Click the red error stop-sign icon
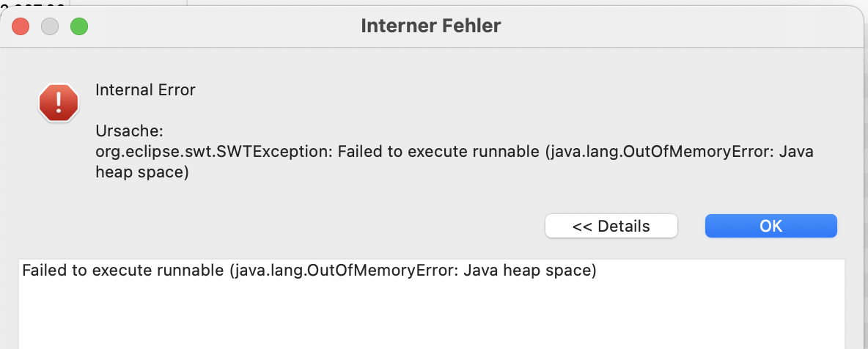The height and width of the screenshot is (349, 868). tap(58, 103)
